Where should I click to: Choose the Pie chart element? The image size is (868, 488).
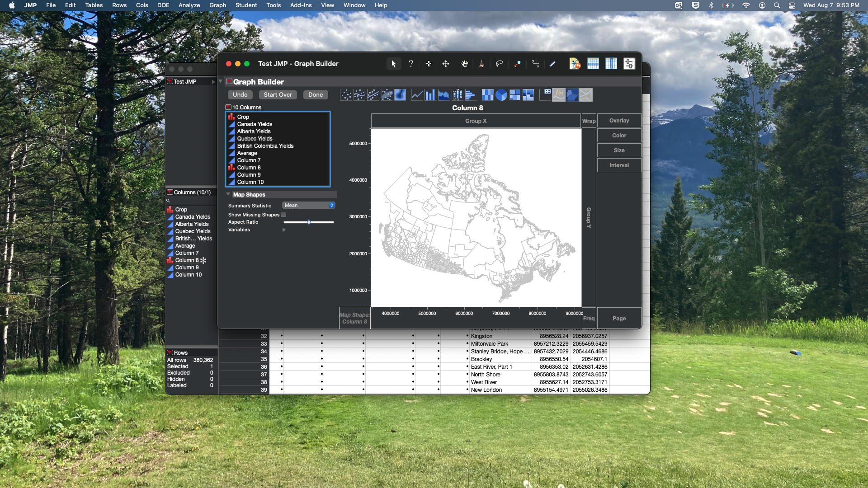501,95
